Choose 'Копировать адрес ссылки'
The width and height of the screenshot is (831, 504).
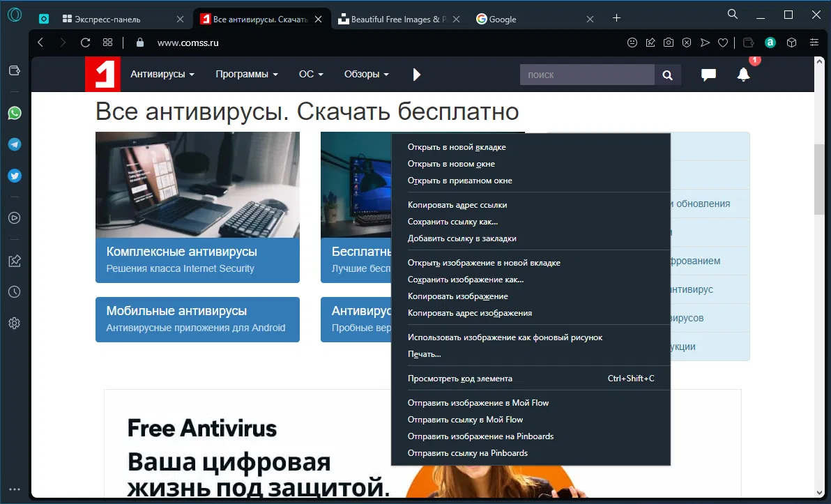(x=531, y=205)
